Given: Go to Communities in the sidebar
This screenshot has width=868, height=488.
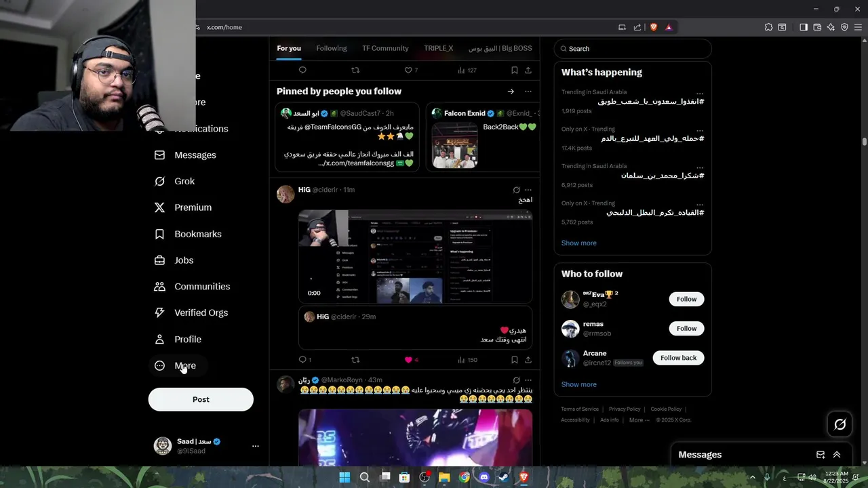Looking at the screenshot, I should point(192,287).
